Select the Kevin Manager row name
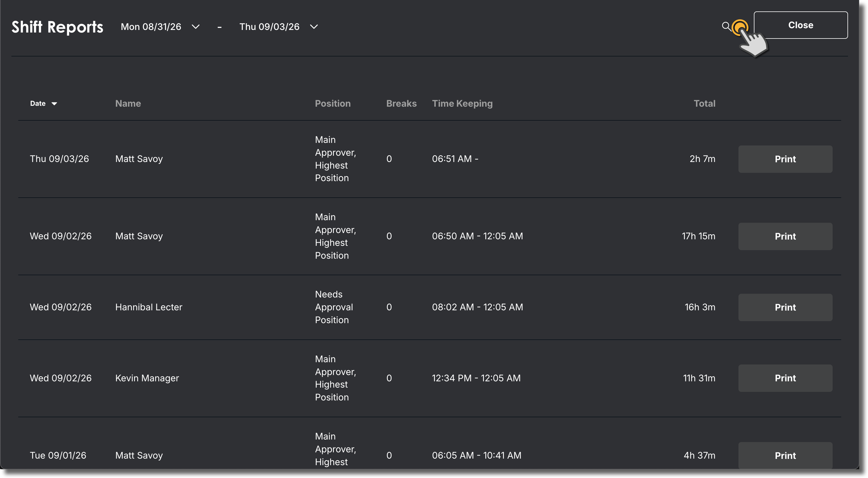 (x=147, y=378)
